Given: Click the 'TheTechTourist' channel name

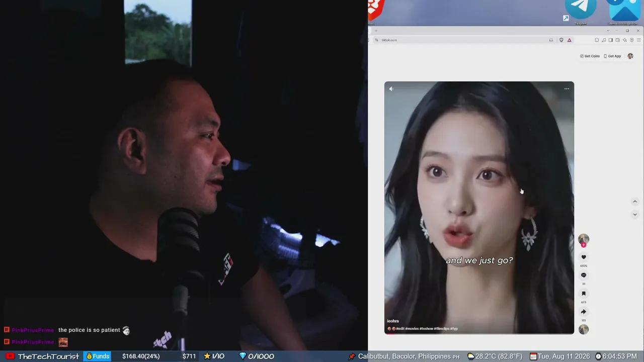Looking at the screenshot, I should coord(48,356).
